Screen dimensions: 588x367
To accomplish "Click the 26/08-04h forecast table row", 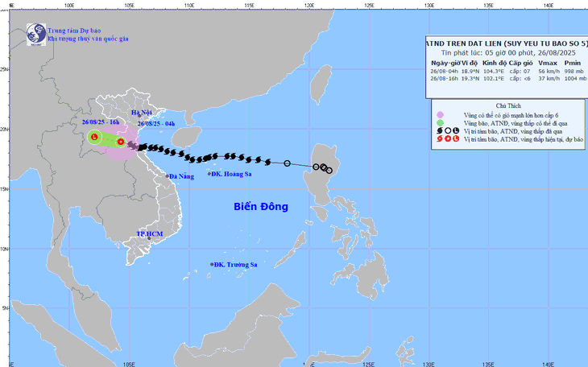I will 507,71.
